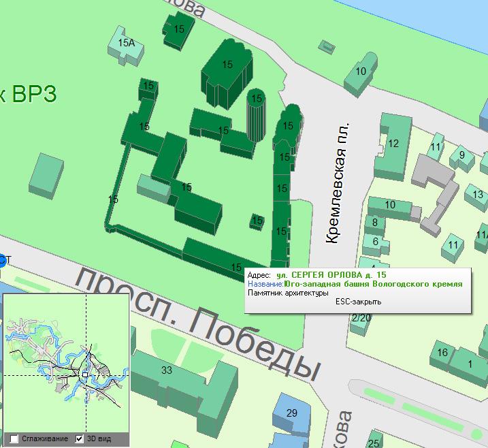Click the blue circular marker at left edge
This screenshot has height=448, width=488.
click(x=2, y=259)
